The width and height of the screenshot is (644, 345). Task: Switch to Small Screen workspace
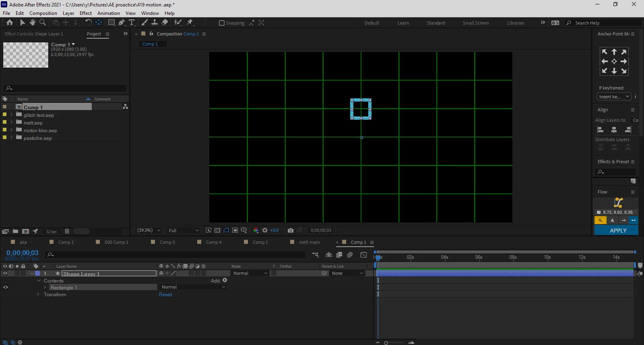pyautogui.click(x=476, y=23)
